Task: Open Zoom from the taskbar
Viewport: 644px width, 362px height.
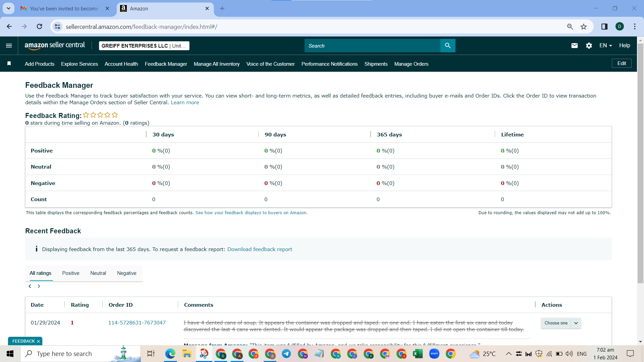Action: click(x=434, y=354)
